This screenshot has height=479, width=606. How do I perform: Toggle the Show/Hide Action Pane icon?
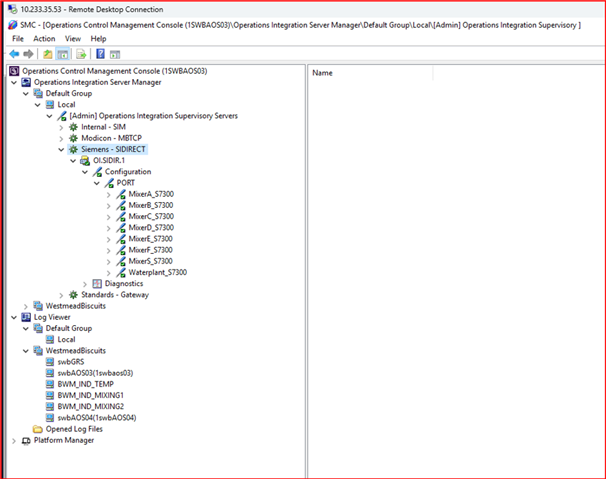(115, 55)
